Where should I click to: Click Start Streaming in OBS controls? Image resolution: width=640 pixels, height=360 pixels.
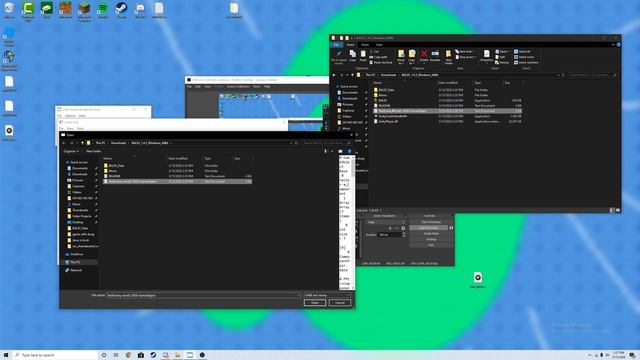coord(431,222)
